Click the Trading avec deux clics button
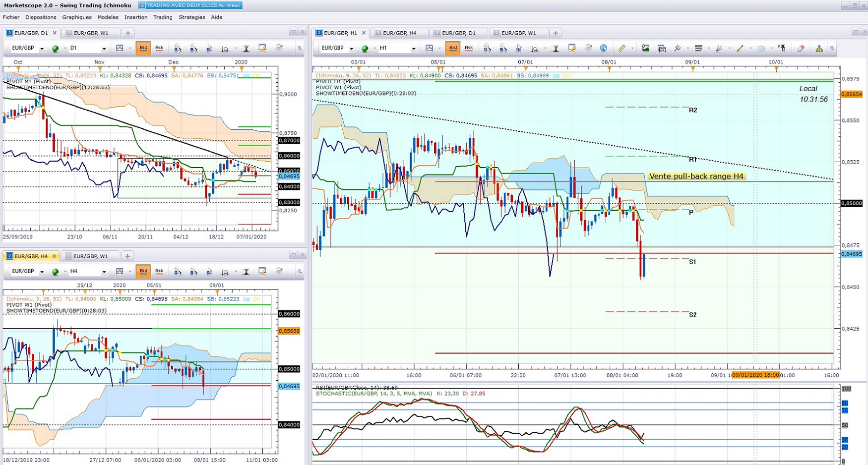Viewport: 868px width, 465px height. pos(190,5)
